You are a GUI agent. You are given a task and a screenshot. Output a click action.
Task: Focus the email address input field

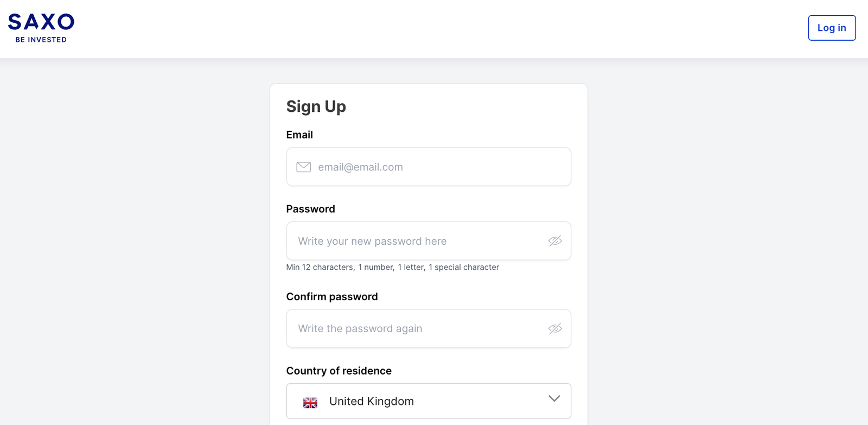point(429,167)
